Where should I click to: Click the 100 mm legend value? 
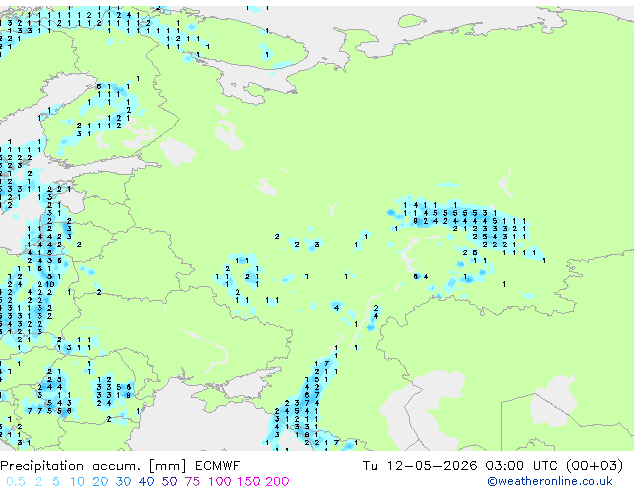pos(220,482)
